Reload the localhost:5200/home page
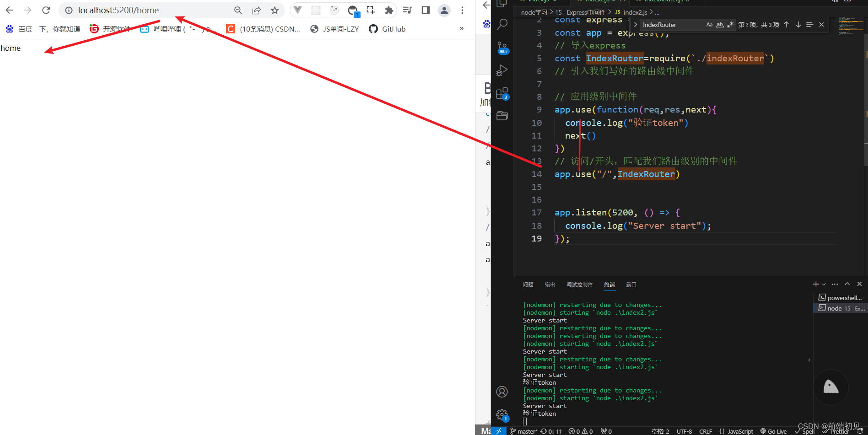The image size is (868, 435). pyautogui.click(x=46, y=10)
